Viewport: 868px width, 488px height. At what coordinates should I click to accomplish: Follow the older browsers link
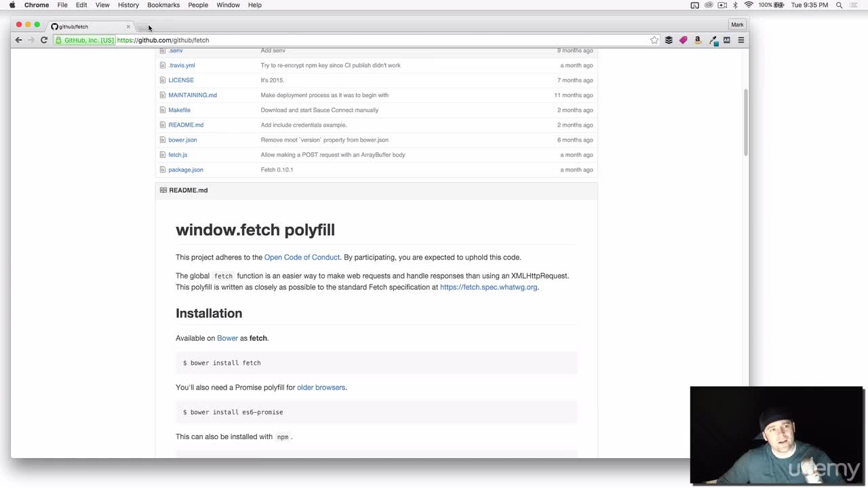click(321, 387)
